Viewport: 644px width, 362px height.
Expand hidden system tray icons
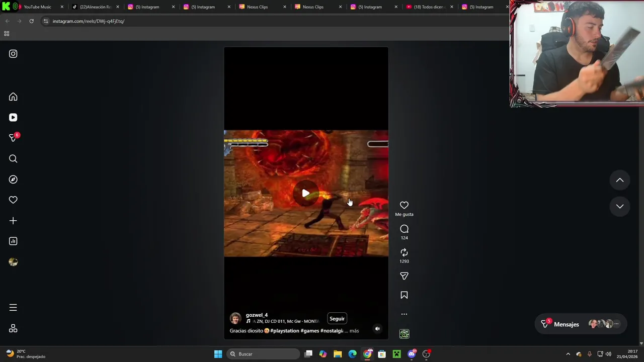(x=568, y=354)
